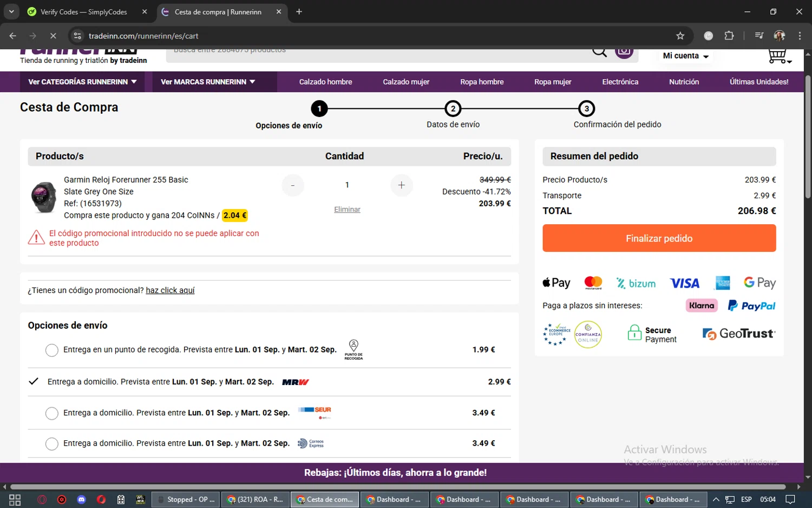The height and width of the screenshot is (508, 812).
Task: Click ESP language indicator in taskbar
Action: pyautogui.click(x=746, y=499)
